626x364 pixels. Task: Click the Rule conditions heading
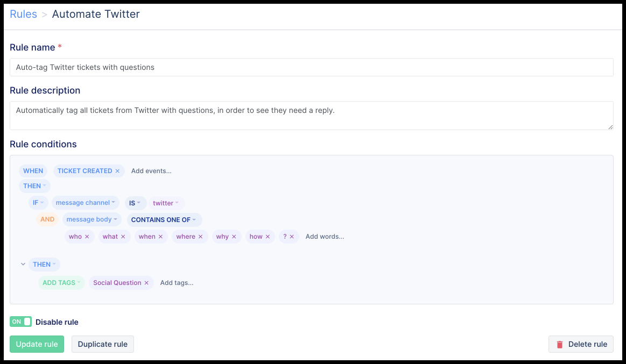[x=43, y=144]
